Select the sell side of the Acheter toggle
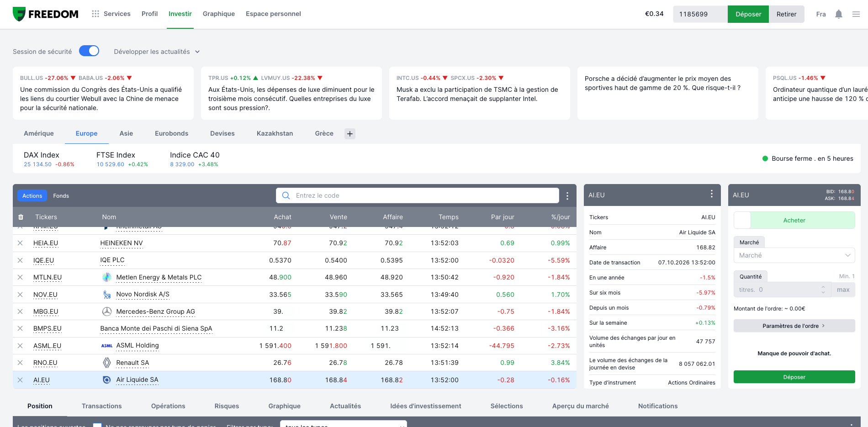Screen dimensions: 868x427 (742, 220)
